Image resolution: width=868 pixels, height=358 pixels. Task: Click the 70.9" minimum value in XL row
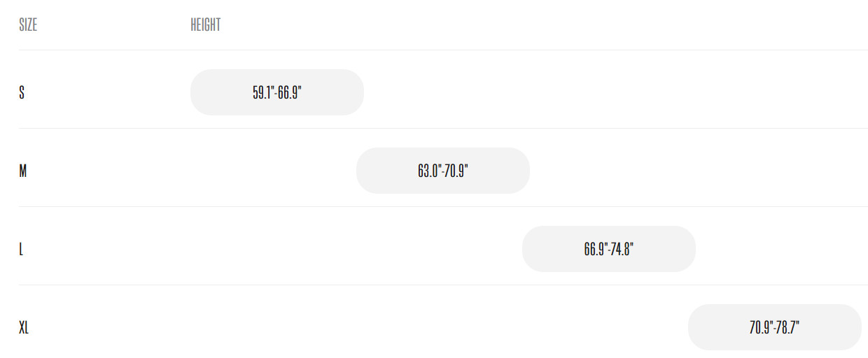(761, 327)
